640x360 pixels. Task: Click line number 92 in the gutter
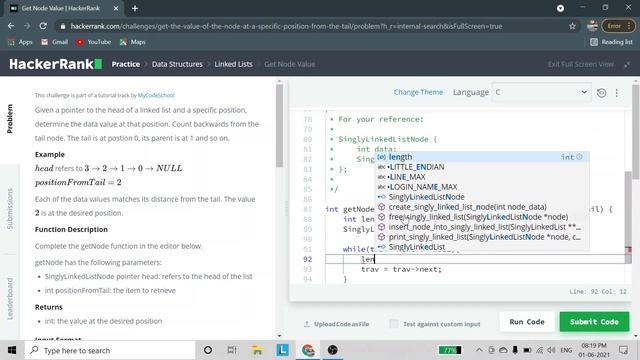pyautogui.click(x=307, y=259)
